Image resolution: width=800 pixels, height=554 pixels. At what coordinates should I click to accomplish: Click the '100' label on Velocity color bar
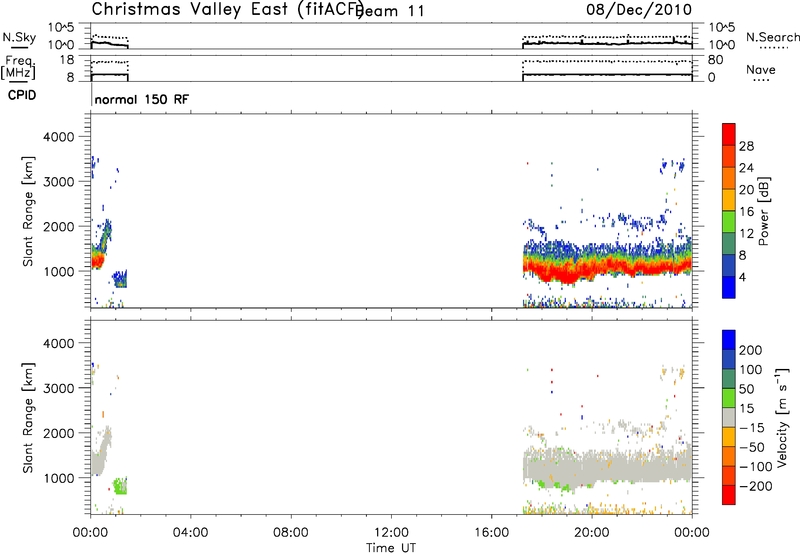tap(751, 370)
